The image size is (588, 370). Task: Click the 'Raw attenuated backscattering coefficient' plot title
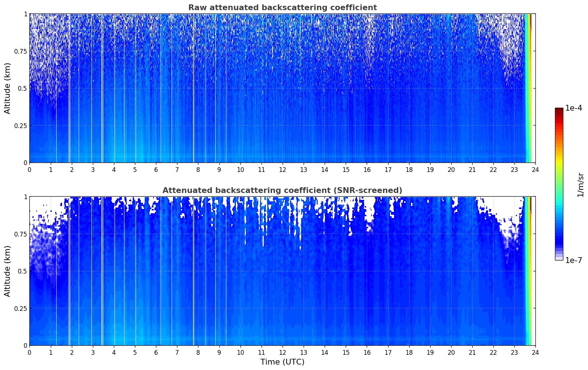(282, 8)
